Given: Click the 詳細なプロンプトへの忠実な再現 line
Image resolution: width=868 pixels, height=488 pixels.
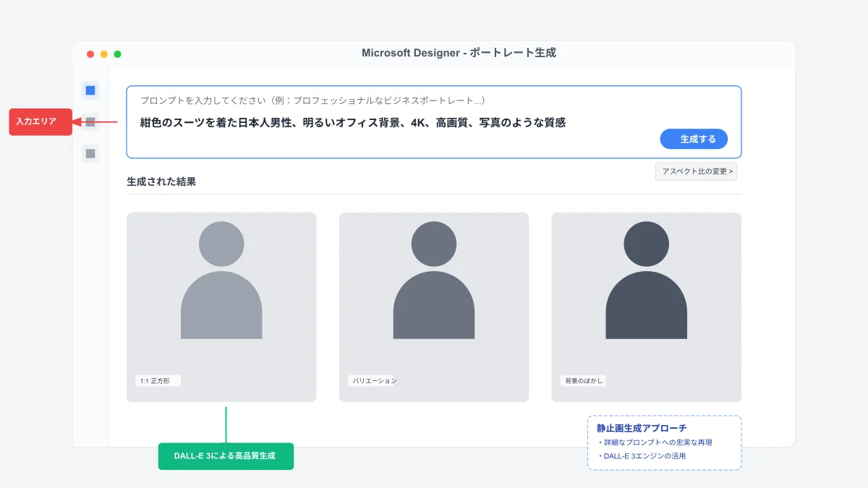Looking at the screenshot, I should tap(655, 442).
